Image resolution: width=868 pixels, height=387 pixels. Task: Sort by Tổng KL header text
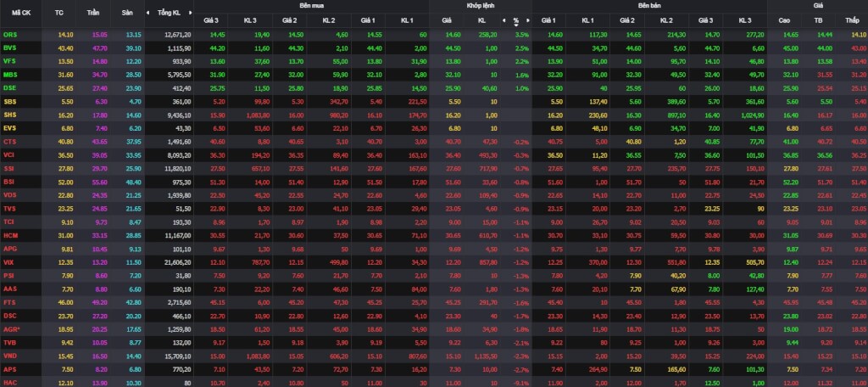tap(169, 12)
